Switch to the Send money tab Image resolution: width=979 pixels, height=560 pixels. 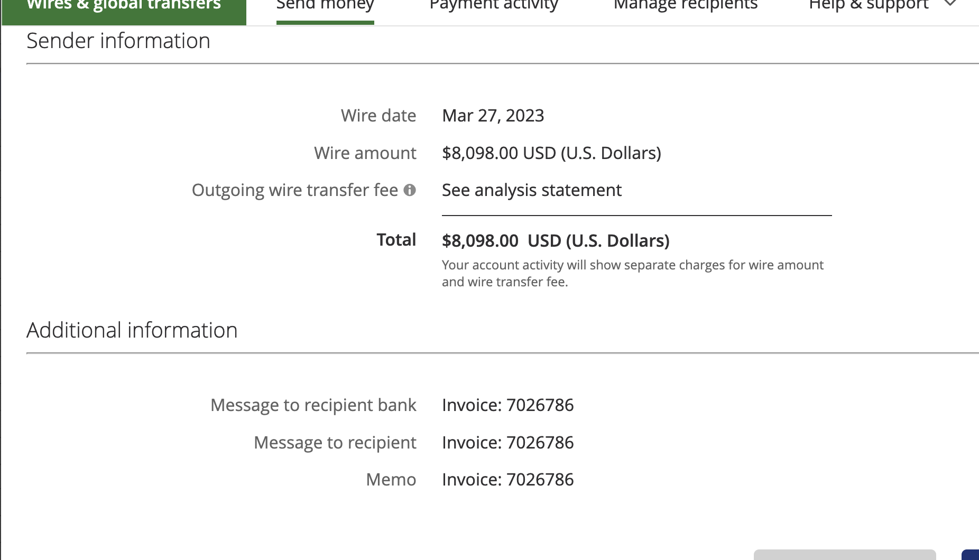325,6
